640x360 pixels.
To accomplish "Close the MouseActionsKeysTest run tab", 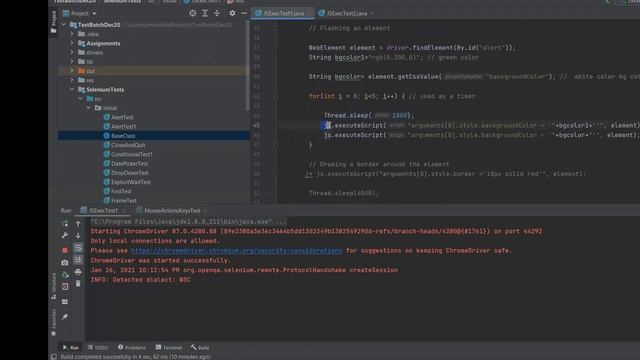I will point(205,211).
